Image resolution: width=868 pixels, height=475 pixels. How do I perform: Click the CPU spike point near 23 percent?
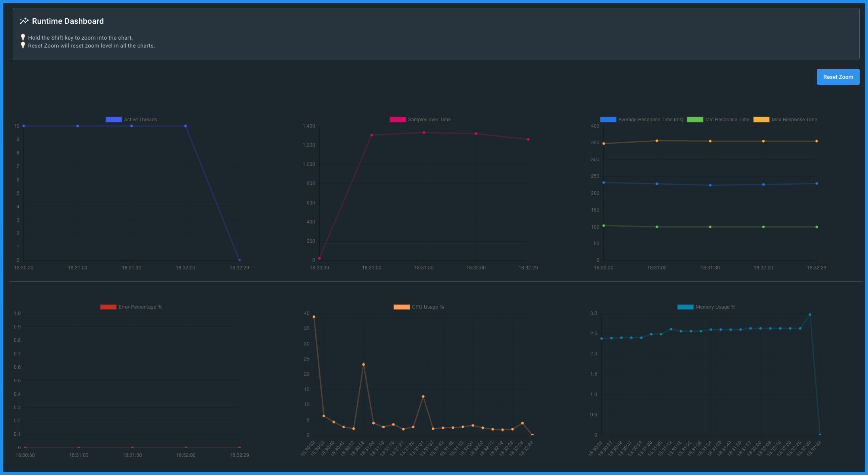(363, 364)
